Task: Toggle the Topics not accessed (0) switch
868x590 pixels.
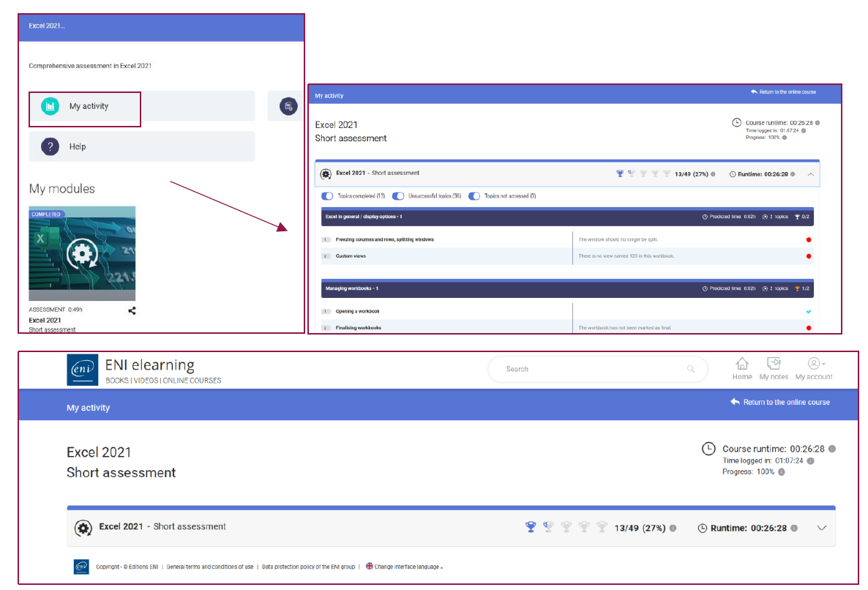Action: click(474, 196)
